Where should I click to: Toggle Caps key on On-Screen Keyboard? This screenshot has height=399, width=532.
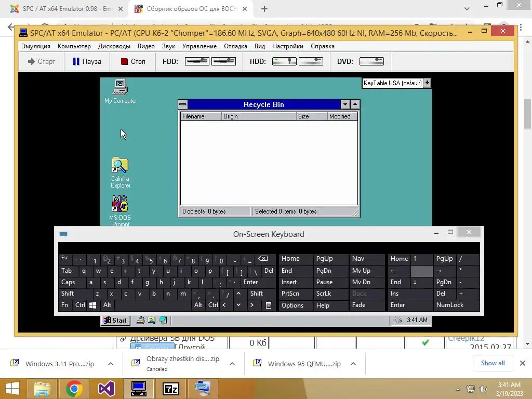tap(72, 282)
